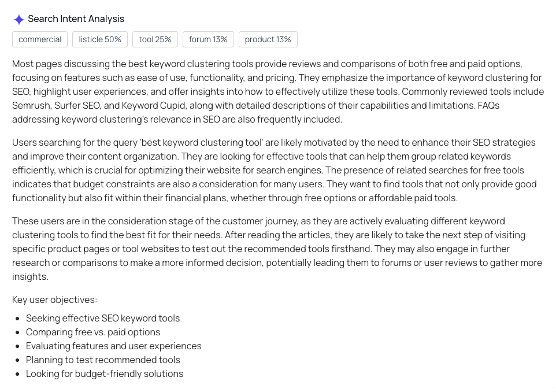This screenshot has width=556, height=392.
Task: Click the paragraph starting 'Most pages discussing'
Action: 277,91
